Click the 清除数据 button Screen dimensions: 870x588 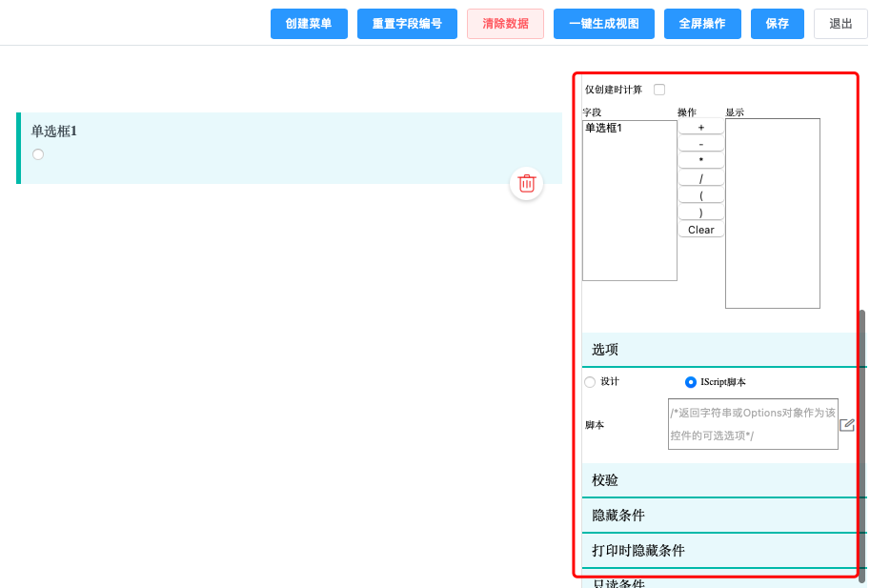[504, 24]
